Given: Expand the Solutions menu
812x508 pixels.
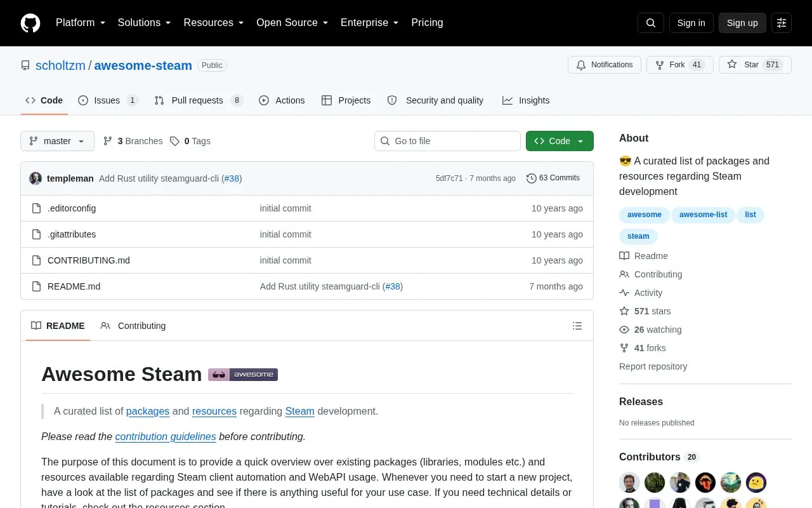Looking at the screenshot, I should pyautogui.click(x=145, y=23).
